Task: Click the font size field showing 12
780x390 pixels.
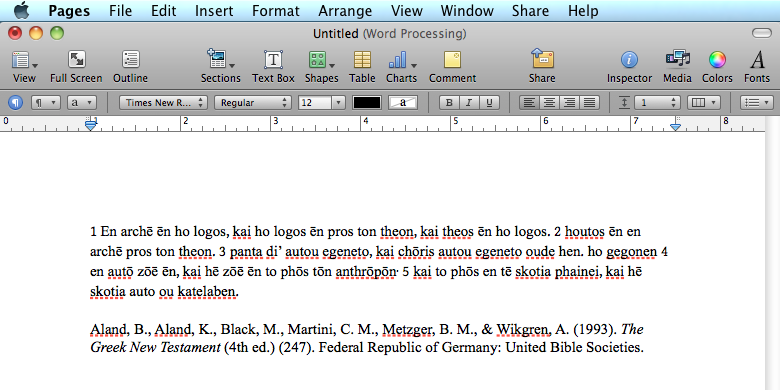Action: click(315, 102)
